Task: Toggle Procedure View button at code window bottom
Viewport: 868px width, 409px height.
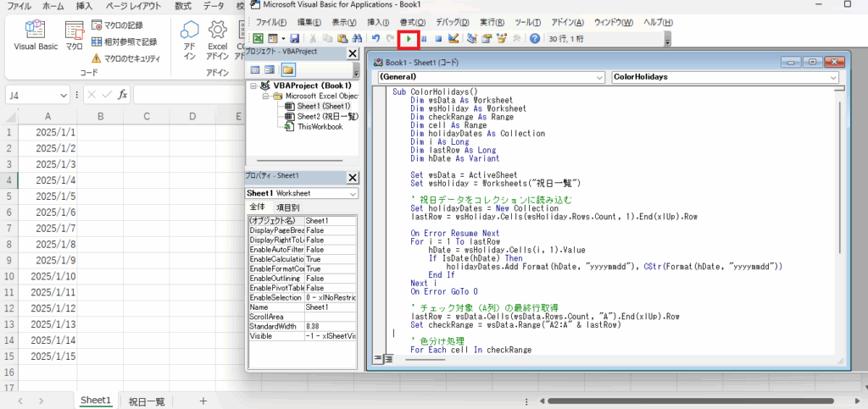Action: (379, 359)
